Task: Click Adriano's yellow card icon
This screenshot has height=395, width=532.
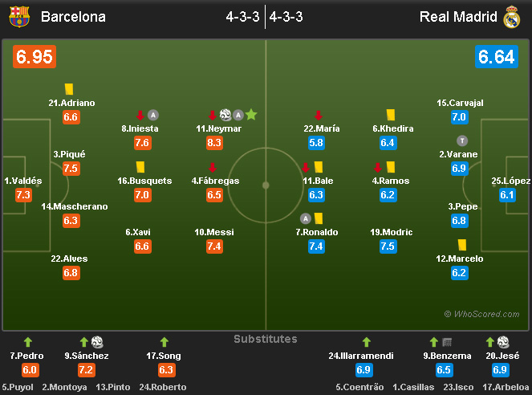Action: 69,90
